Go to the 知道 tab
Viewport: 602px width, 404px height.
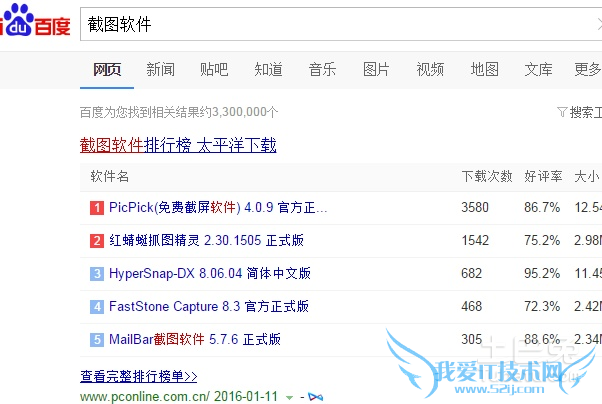pos(268,70)
